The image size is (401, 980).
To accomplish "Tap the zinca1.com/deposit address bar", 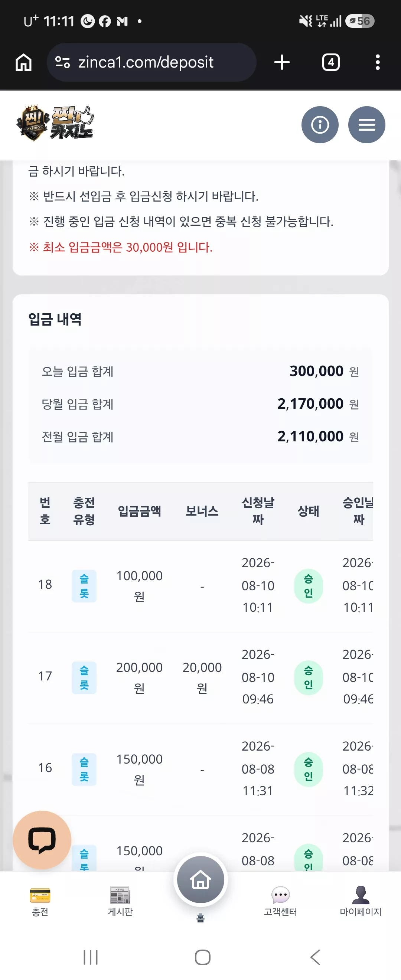I will click(x=151, y=62).
